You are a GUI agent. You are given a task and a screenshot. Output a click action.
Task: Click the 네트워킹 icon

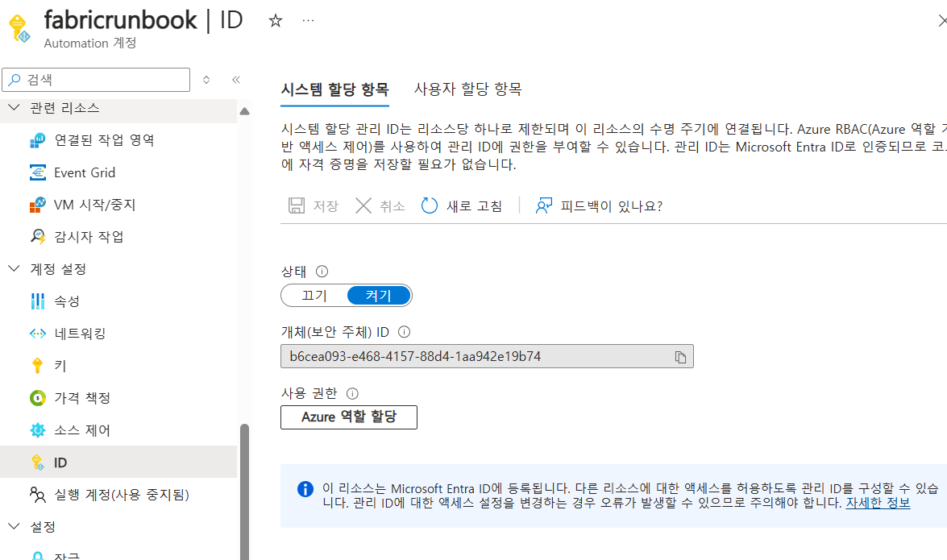[x=37, y=334]
